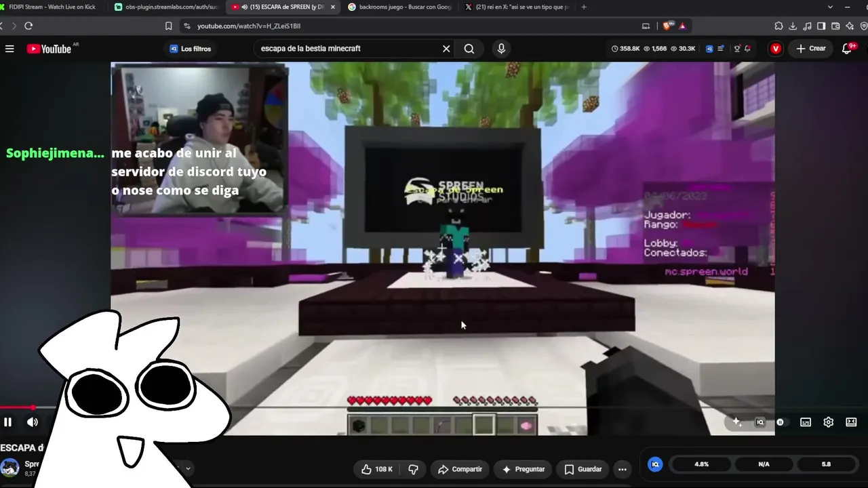Pause the video
This screenshot has width=868, height=488.
coord(8,422)
